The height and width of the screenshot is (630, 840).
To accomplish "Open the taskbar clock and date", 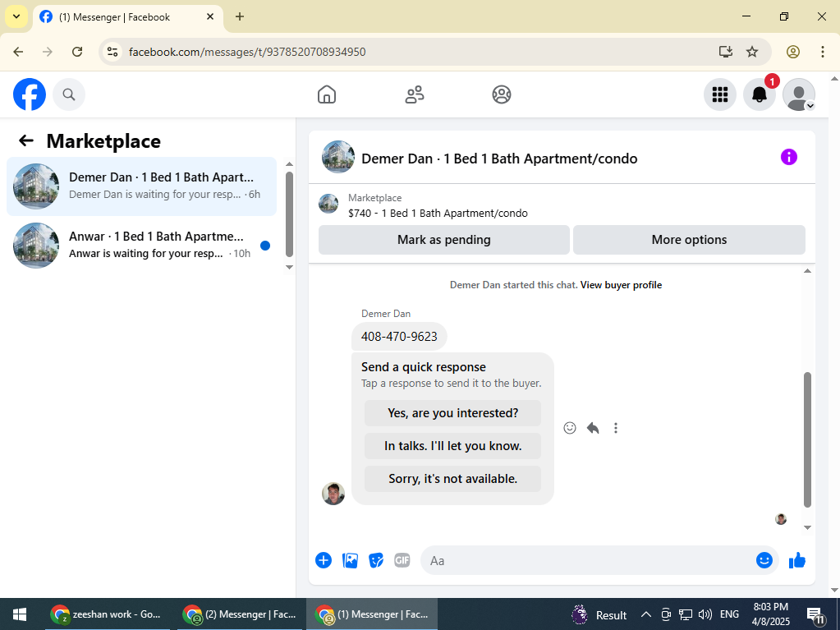I will (770, 614).
